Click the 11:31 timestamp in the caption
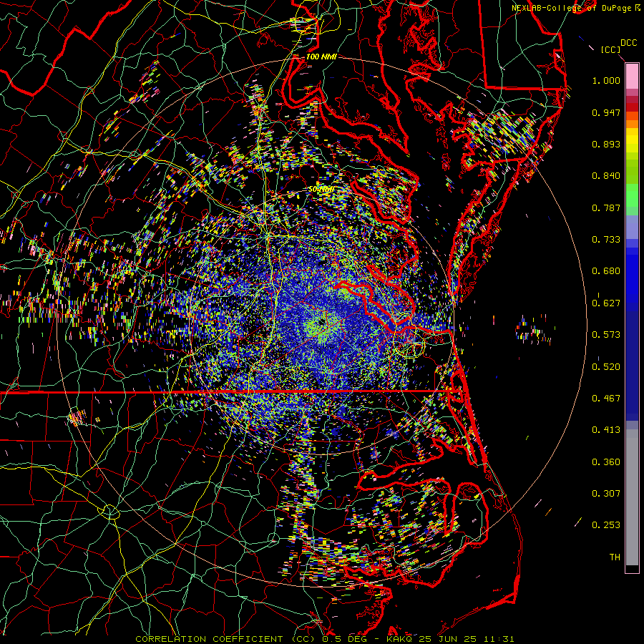 coord(499,639)
